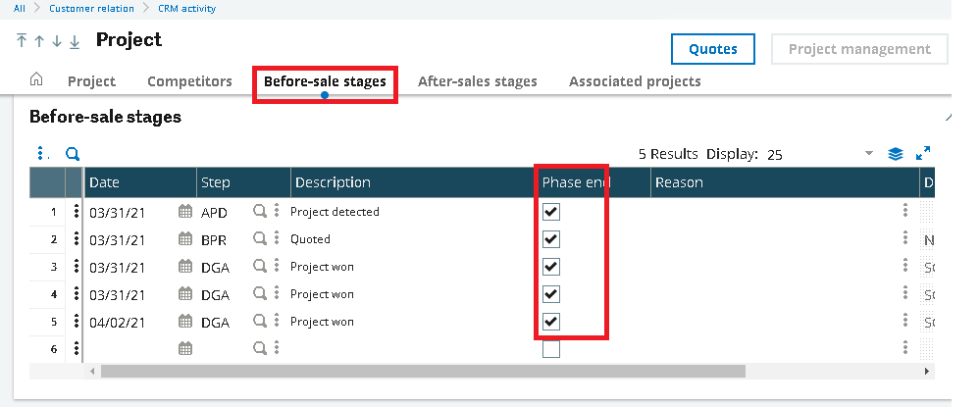Click the horizontal scrollbar of the grid

point(422,372)
